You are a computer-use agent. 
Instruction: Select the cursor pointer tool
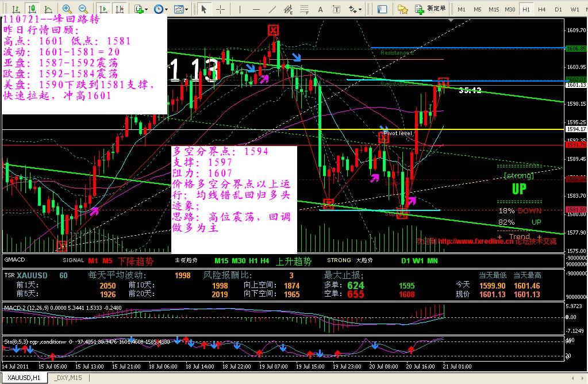tap(203, 9)
